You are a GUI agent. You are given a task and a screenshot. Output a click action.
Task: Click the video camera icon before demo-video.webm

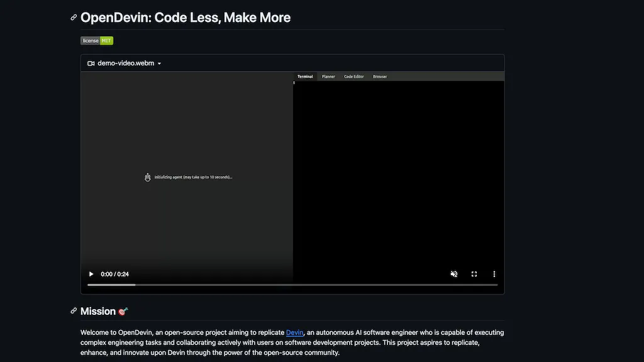[91, 63]
